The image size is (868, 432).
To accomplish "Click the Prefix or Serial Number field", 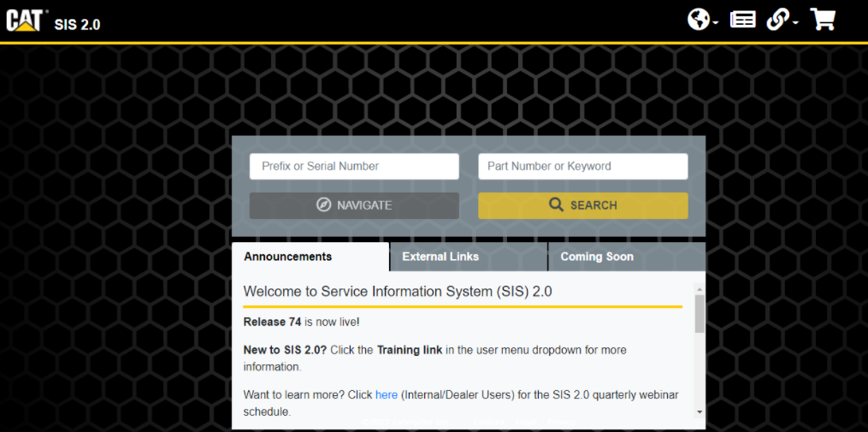I will pos(354,166).
